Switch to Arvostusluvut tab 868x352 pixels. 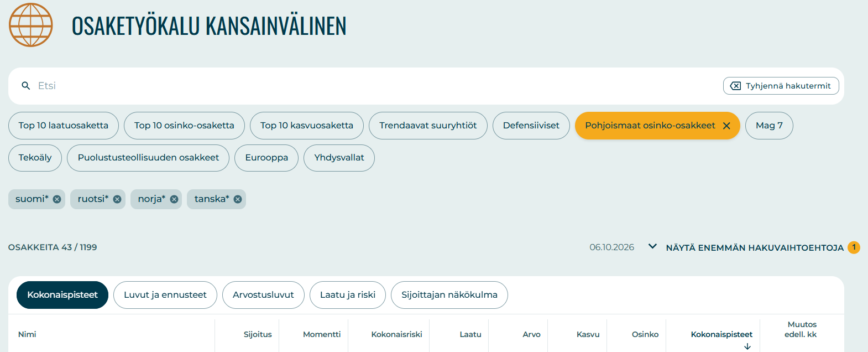pos(263,295)
